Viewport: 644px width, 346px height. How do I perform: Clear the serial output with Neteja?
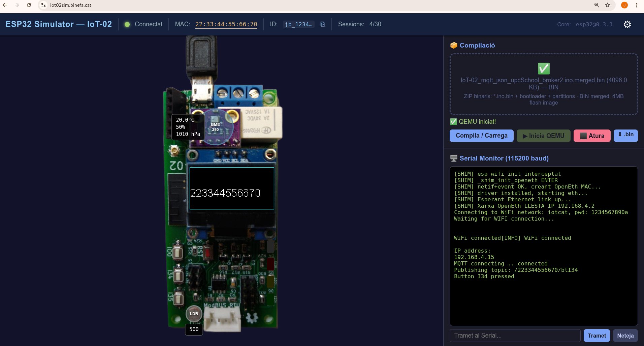click(625, 335)
